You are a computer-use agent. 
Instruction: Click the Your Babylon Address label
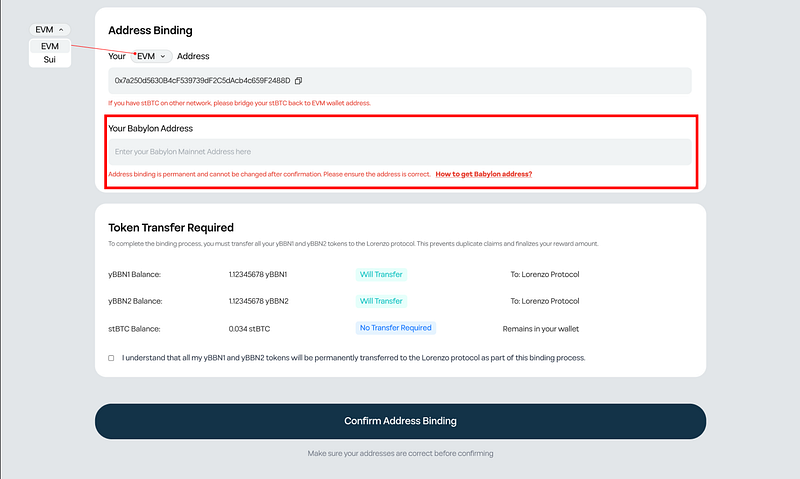pyautogui.click(x=151, y=129)
